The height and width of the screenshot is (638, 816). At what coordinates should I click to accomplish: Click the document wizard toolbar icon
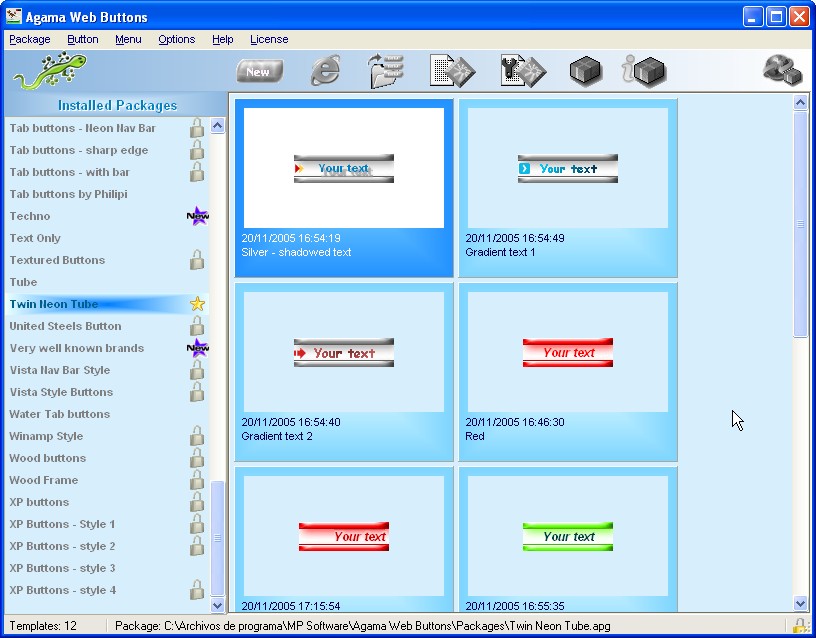pos(452,70)
